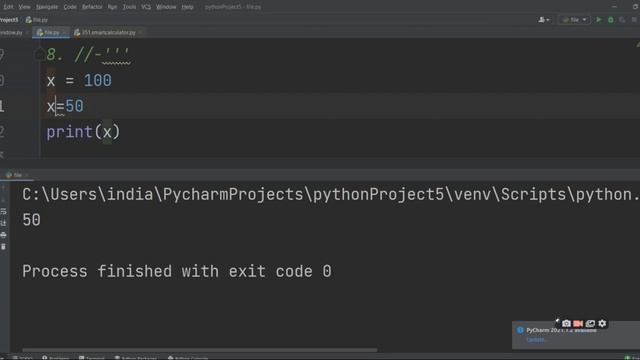640x360 pixels.
Task: Open the Python Console tool window tab
Action: click(188, 358)
